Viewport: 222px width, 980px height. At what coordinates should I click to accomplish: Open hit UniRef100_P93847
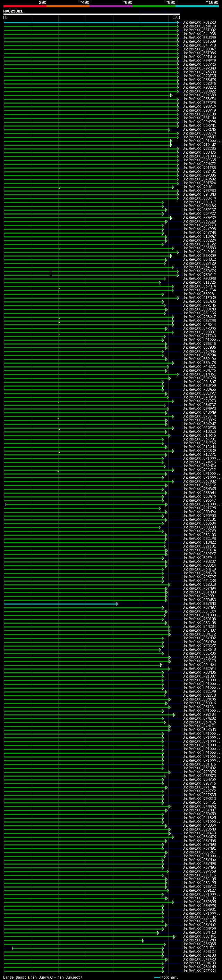[199, 49]
